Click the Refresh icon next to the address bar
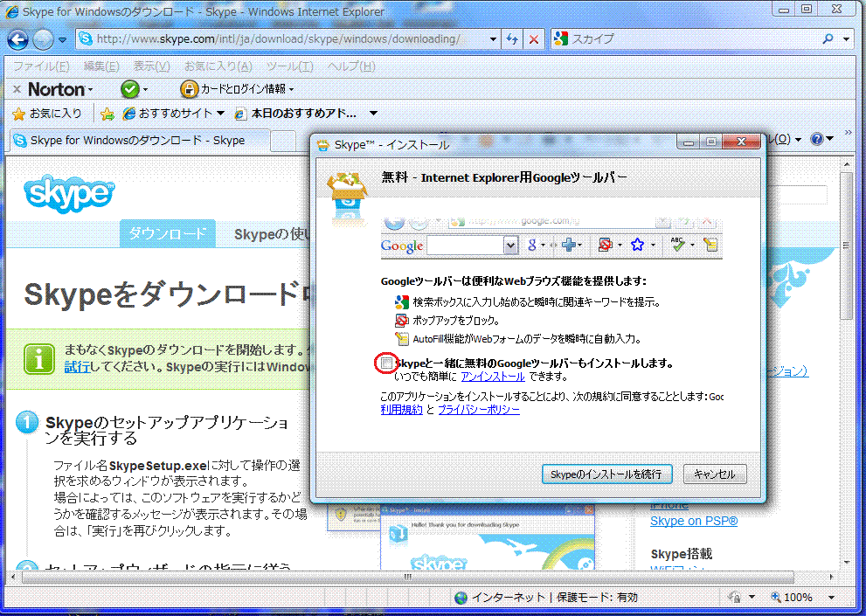Image resolution: width=866 pixels, height=616 pixels. coord(512,39)
